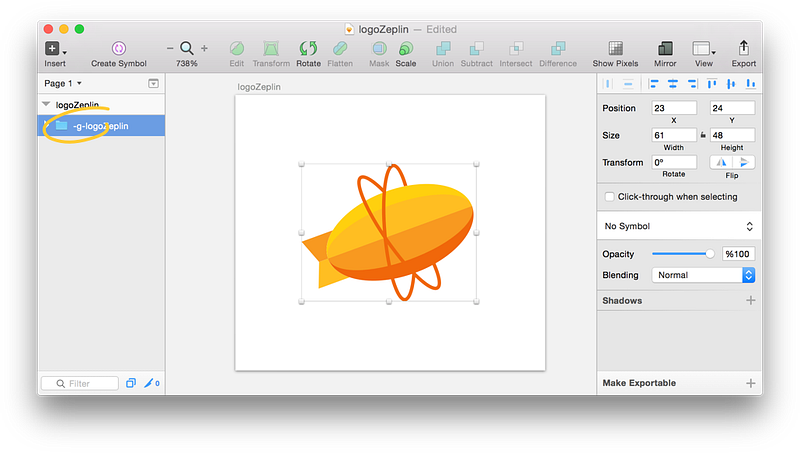800x453 pixels.
Task: Toggle the pages list panel button
Action: (153, 83)
